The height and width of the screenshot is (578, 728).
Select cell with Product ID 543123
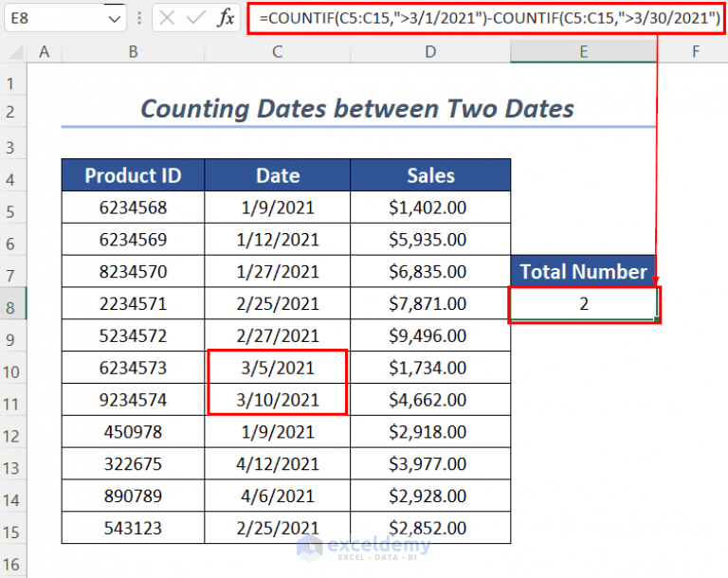click(133, 528)
